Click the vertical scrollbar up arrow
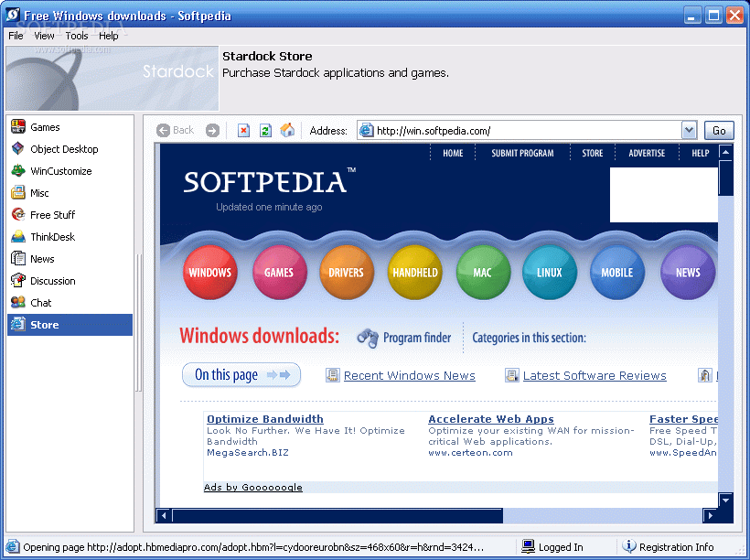This screenshot has width=750, height=560. pos(725,153)
